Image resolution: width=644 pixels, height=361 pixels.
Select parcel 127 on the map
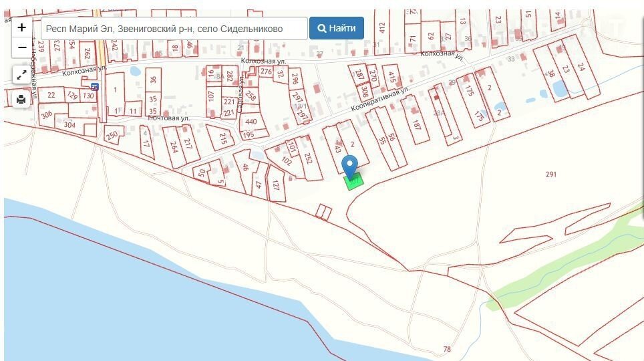276,187
